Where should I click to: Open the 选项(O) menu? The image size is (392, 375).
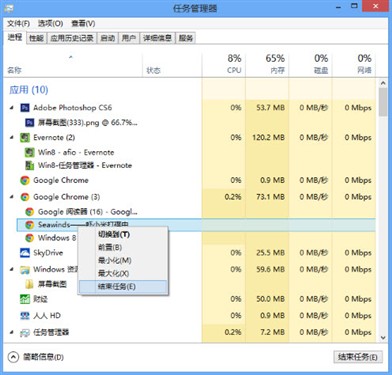coord(50,24)
